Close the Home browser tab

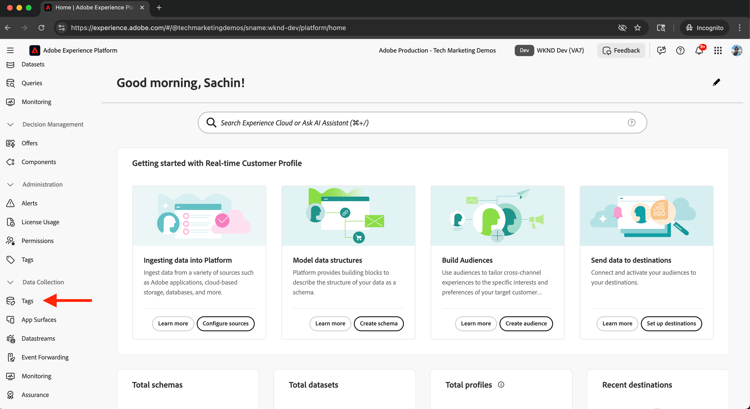[x=143, y=8]
